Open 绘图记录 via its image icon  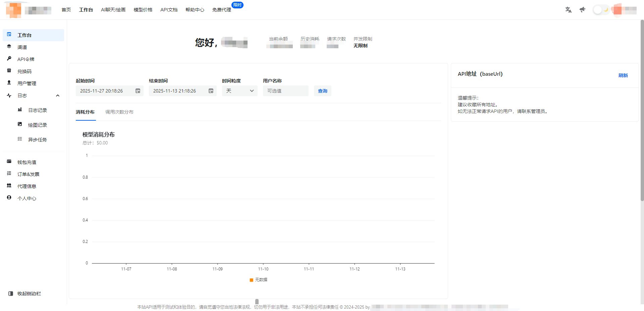[20, 124]
